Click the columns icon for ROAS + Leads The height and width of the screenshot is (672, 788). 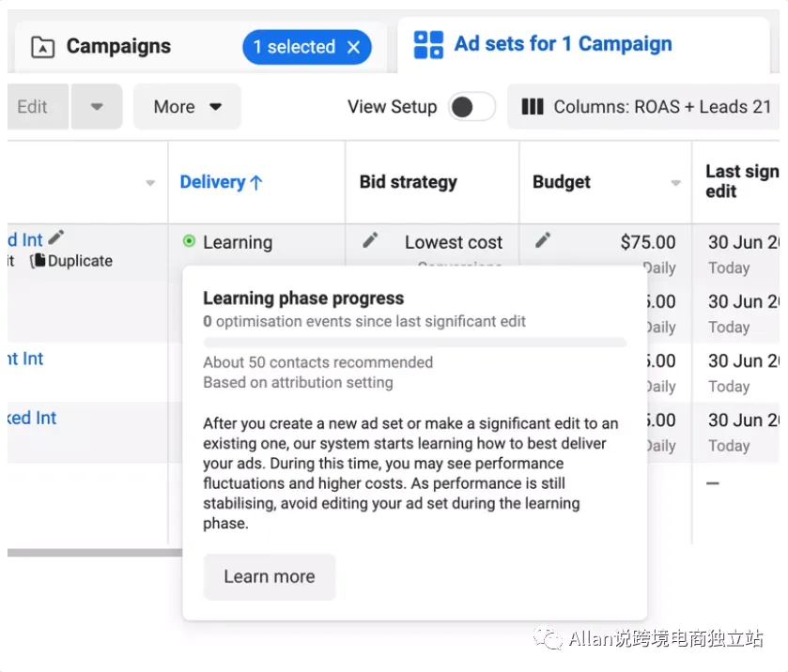click(x=533, y=107)
